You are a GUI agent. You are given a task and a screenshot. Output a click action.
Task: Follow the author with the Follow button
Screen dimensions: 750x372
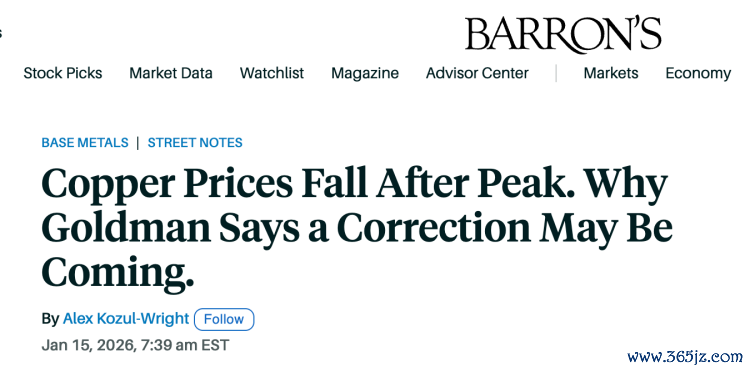pos(224,319)
